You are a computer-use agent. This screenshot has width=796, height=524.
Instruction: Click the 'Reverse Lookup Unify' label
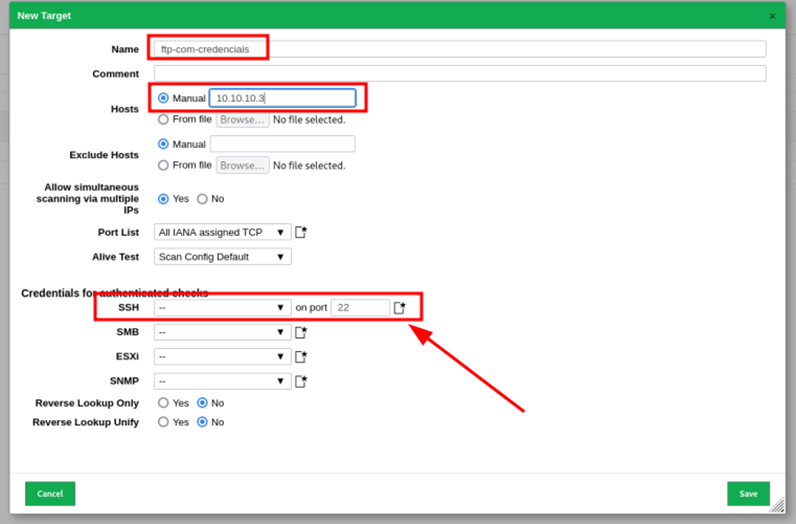click(x=85, y=422)
